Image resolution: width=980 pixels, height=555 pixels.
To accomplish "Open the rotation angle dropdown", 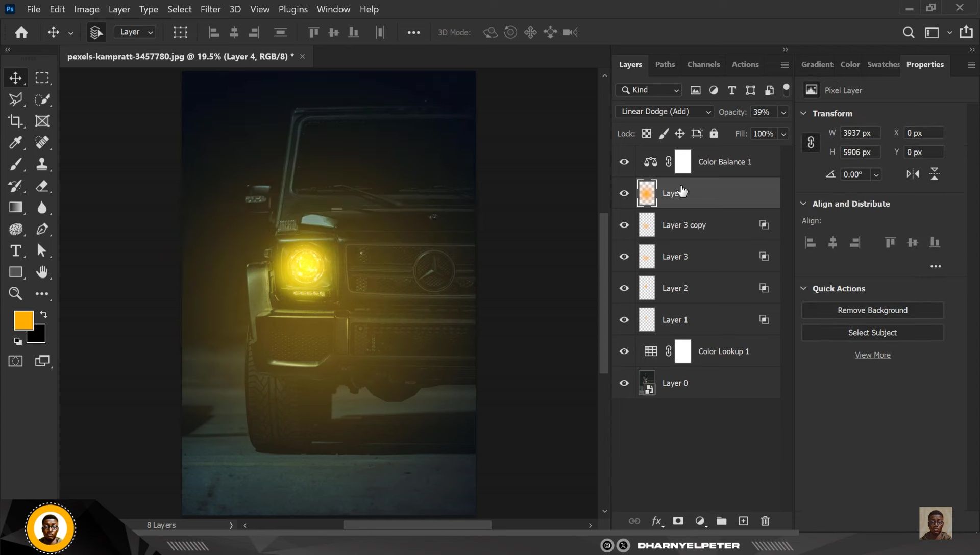I will click(876, 174).
